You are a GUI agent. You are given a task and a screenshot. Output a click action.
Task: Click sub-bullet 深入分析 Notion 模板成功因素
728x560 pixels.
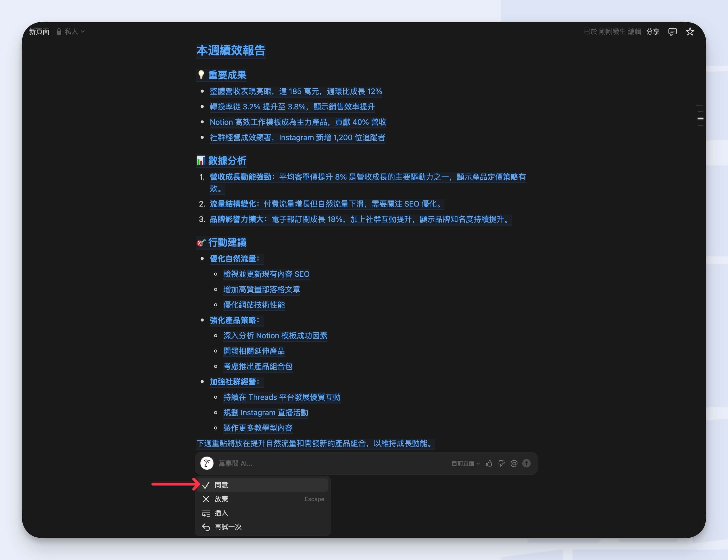tap(275, 335)
